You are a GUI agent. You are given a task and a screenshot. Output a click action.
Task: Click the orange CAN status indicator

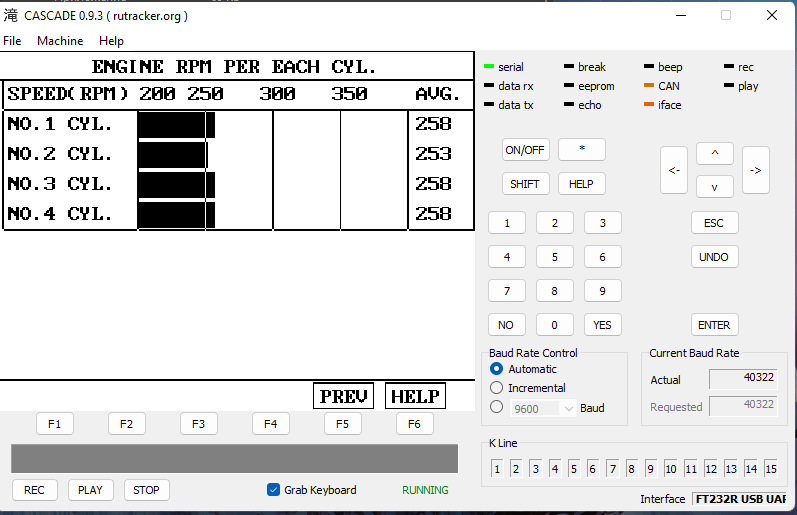[648, 86]
